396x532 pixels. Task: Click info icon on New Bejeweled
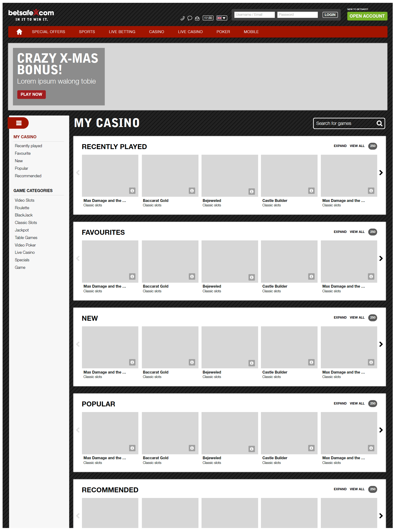[252, 363]
